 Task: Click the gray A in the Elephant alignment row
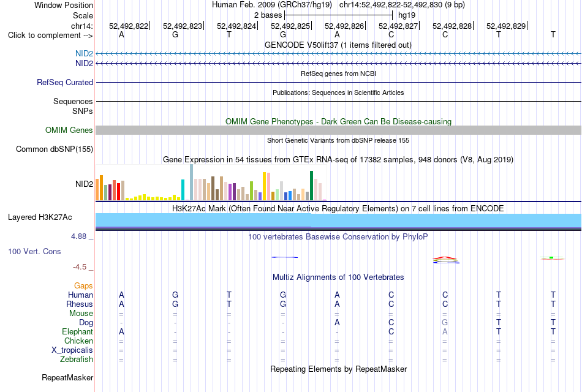point(445,332)
